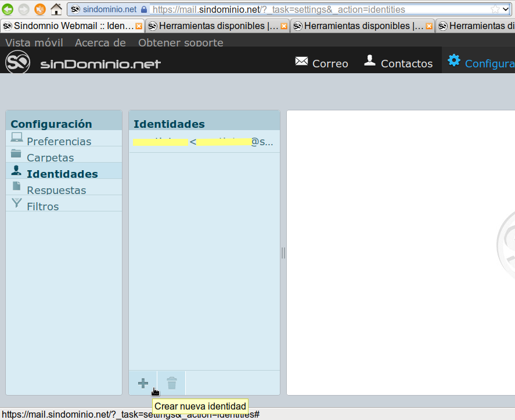Select Carpetas in settings list
Image resolution: width=515 pixels, height=420 pixels.
(x=50, y=157)
